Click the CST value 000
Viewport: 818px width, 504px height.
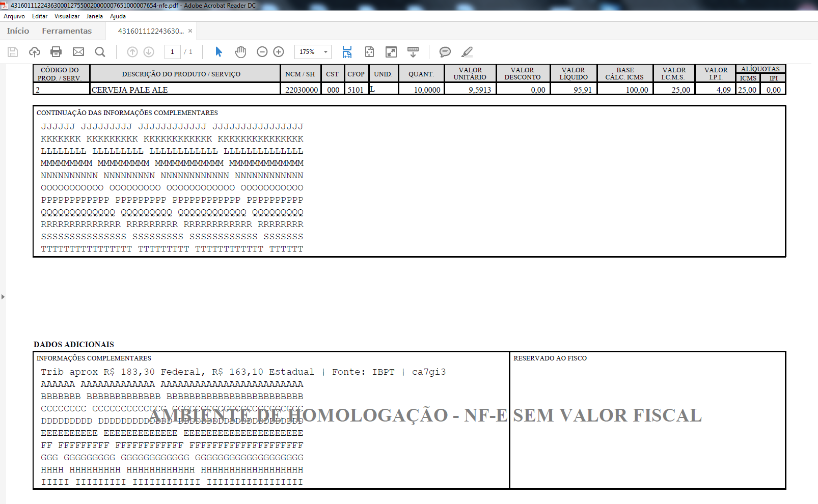click(x=333, y=90)
